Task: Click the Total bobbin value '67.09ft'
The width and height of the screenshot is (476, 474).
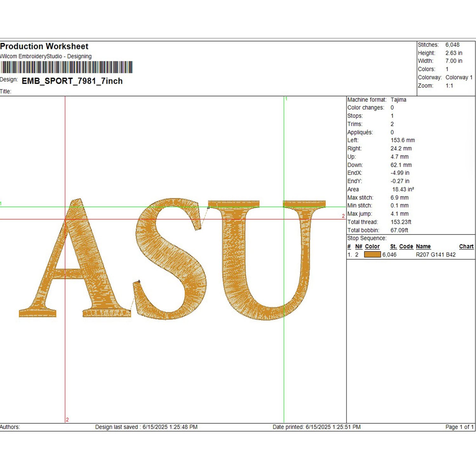Action: 399,230
